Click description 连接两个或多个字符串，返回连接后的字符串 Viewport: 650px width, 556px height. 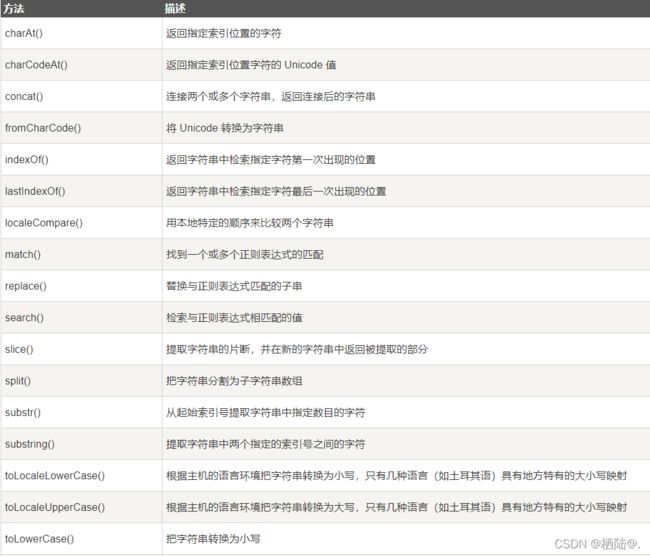click(x=270, y=97)
